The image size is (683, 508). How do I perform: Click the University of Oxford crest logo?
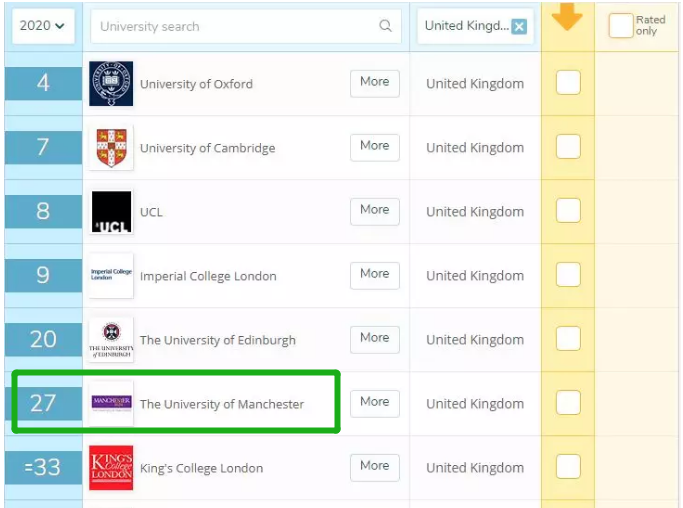[110, 84]
